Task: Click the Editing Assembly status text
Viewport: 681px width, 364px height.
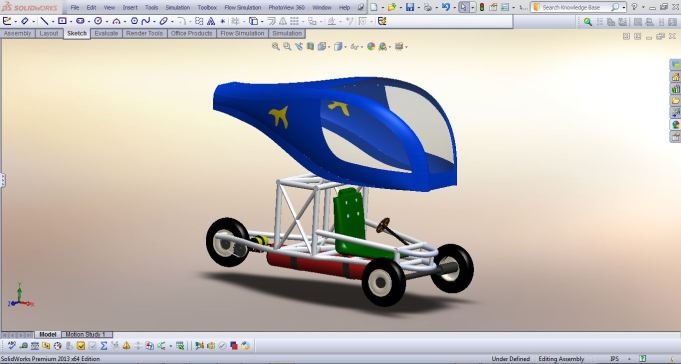Action: click(x=561, y=359)
